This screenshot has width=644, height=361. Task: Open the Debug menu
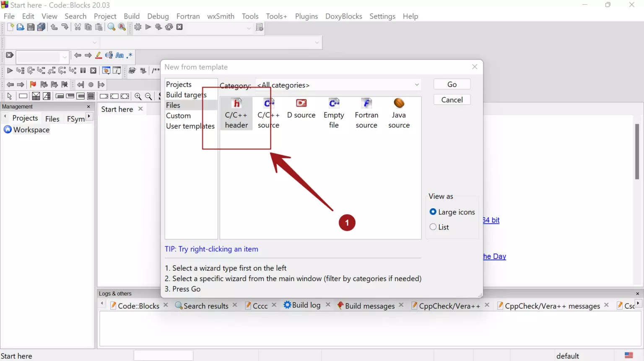tap(158, 16)
